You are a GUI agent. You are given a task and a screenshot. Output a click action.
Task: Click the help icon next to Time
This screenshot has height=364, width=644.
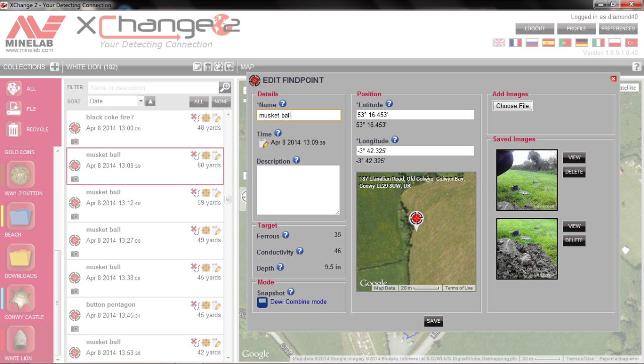point(278,133)
